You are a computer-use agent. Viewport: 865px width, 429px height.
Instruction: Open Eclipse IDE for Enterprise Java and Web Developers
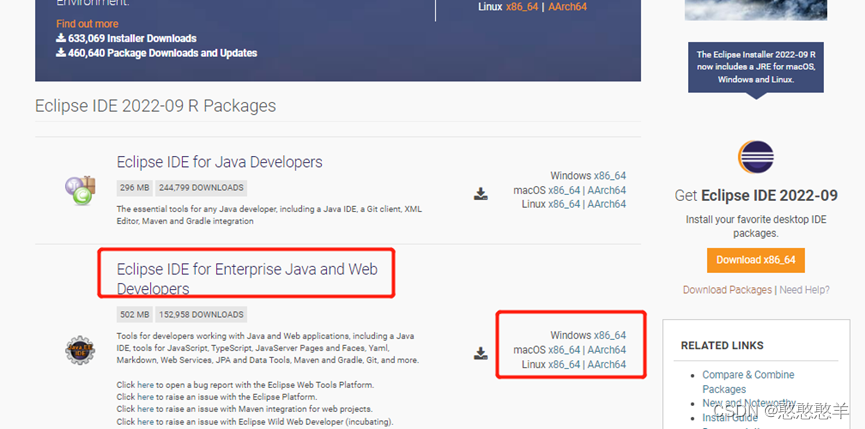pos(247,278)
